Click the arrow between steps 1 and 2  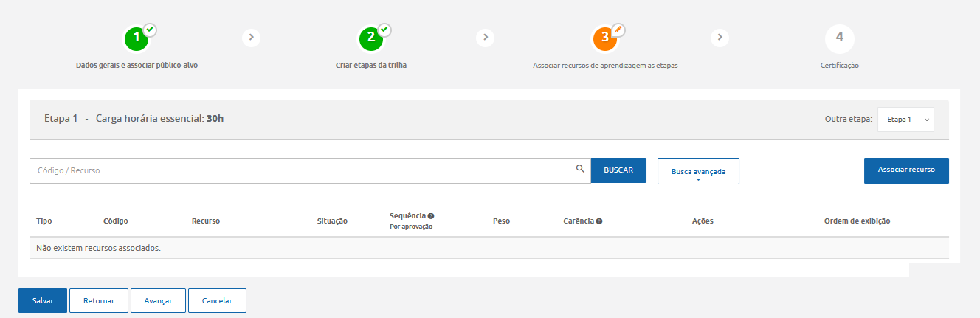[x=251, y=36]
